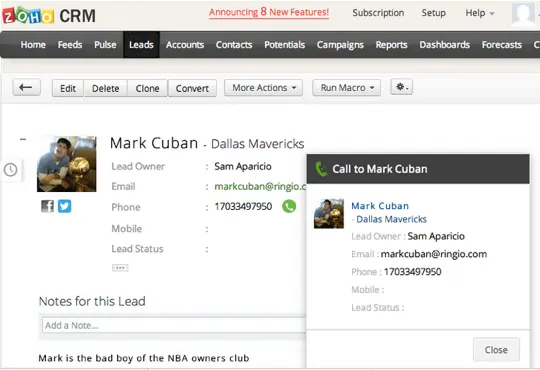Select the Leads tab

pyautogui.click(x=141, y=45)
